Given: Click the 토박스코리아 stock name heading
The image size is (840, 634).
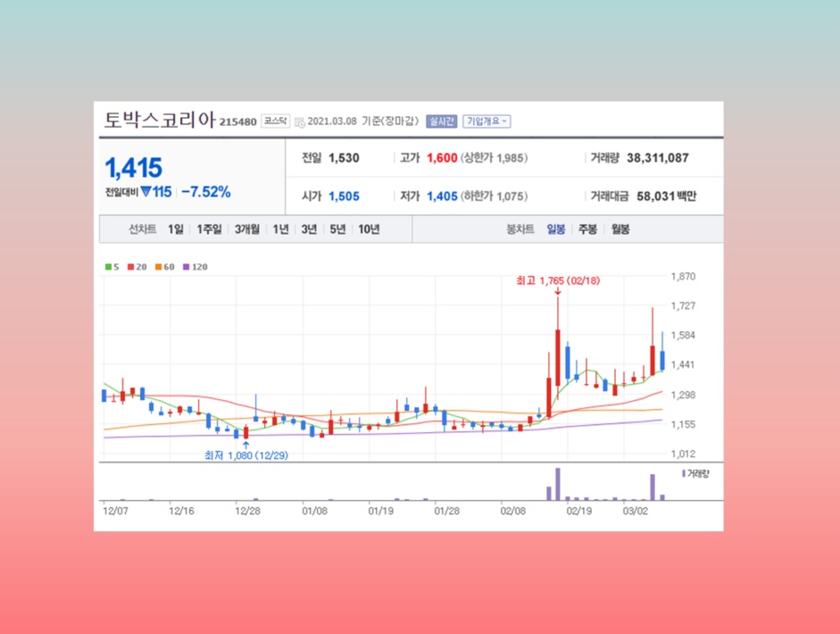Looking at the screenshot, I should coord(160,120).
